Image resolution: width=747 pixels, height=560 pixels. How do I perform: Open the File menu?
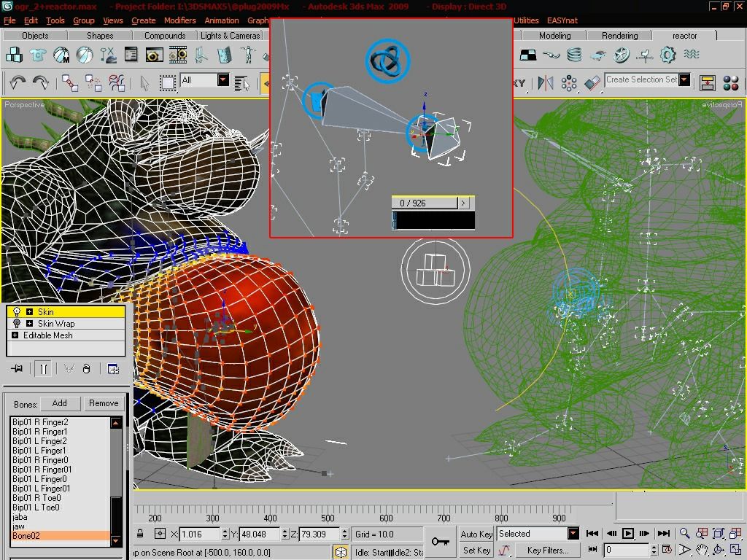click(x=9, y=20)
